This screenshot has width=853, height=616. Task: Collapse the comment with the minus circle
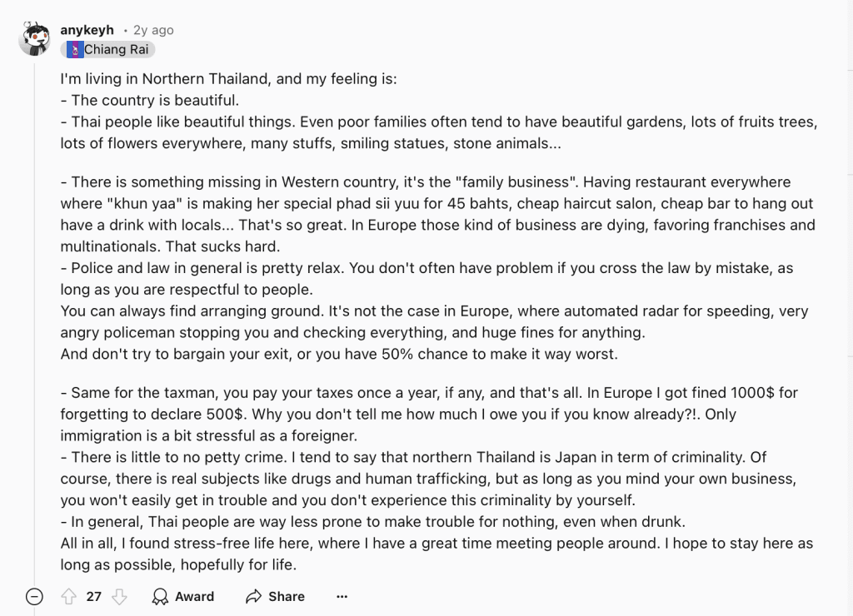(x=34, y=596)
